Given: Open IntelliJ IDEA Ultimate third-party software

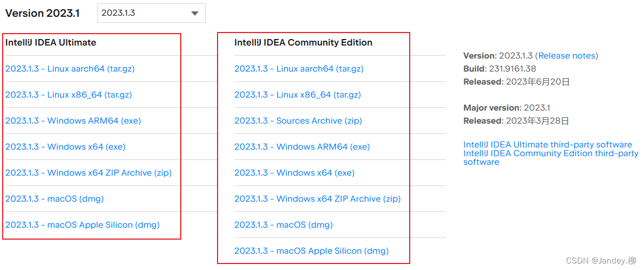Looking at the screenshot, I should pyautogui.click(x=548, y=145).
